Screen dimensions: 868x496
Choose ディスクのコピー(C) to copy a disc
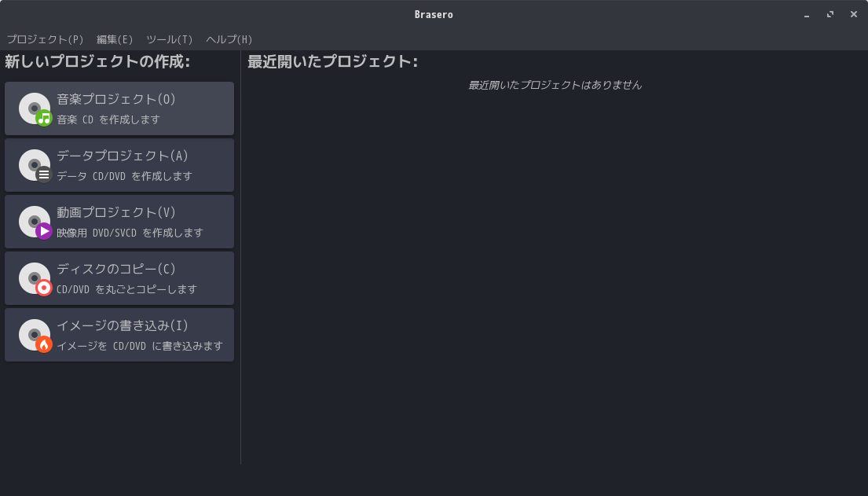click(119, 278)
